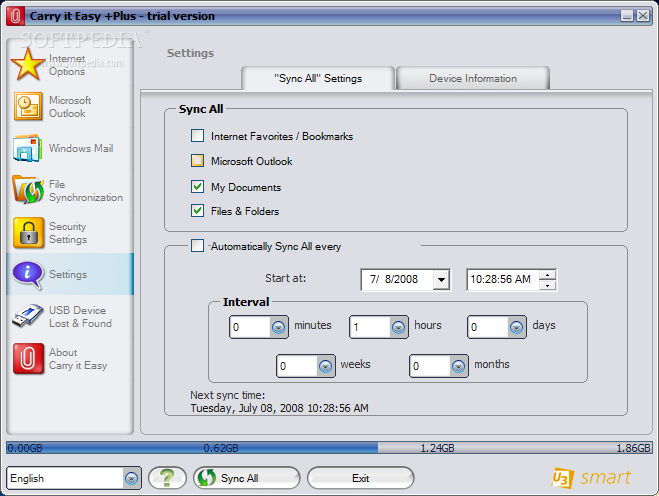Click the Carry it Easy title bar logo

[x=16, y=16]
